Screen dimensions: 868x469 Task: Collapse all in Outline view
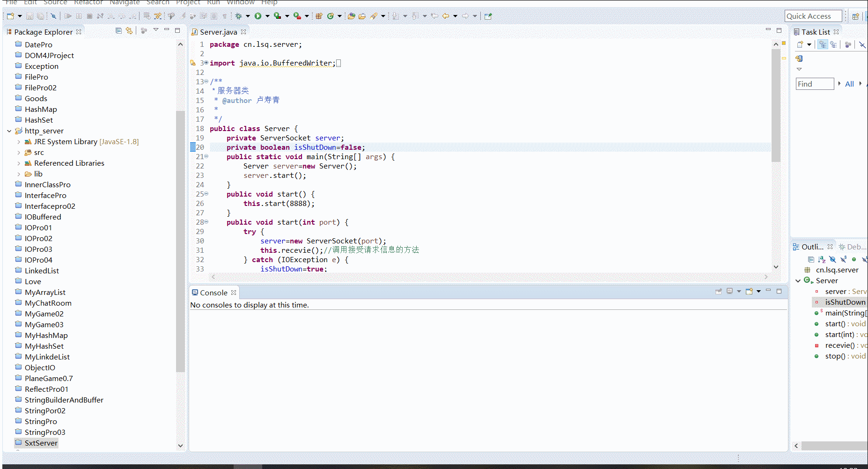tap(811, 259)
